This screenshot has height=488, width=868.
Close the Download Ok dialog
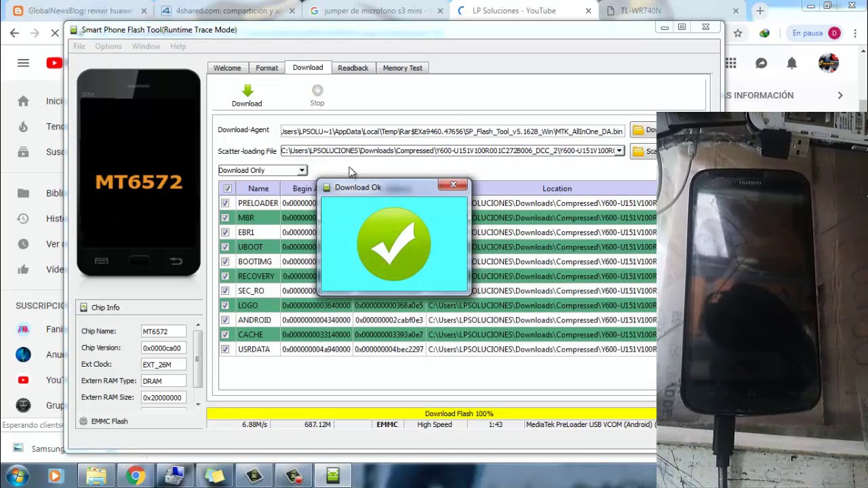(x=453, y=184)
